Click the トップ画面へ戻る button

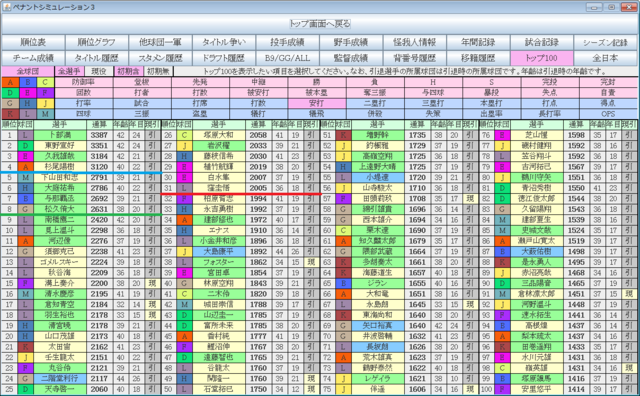click(x=320, y=24)
